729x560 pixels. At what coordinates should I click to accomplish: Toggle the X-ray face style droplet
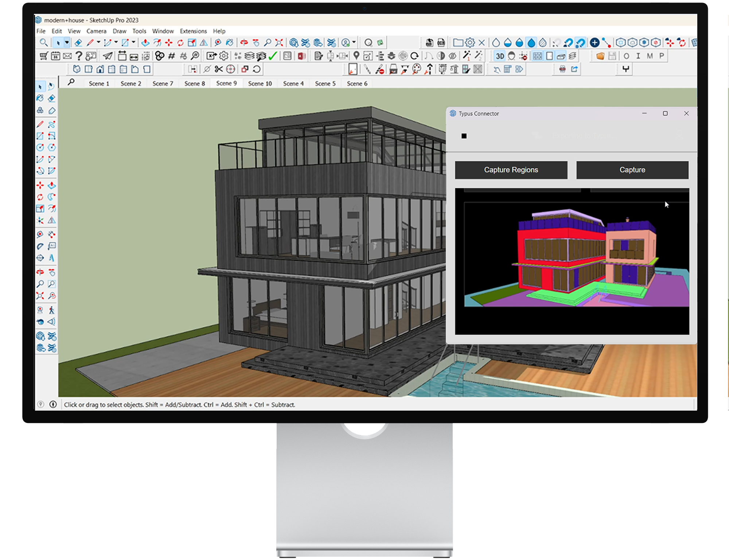(496, 43)
